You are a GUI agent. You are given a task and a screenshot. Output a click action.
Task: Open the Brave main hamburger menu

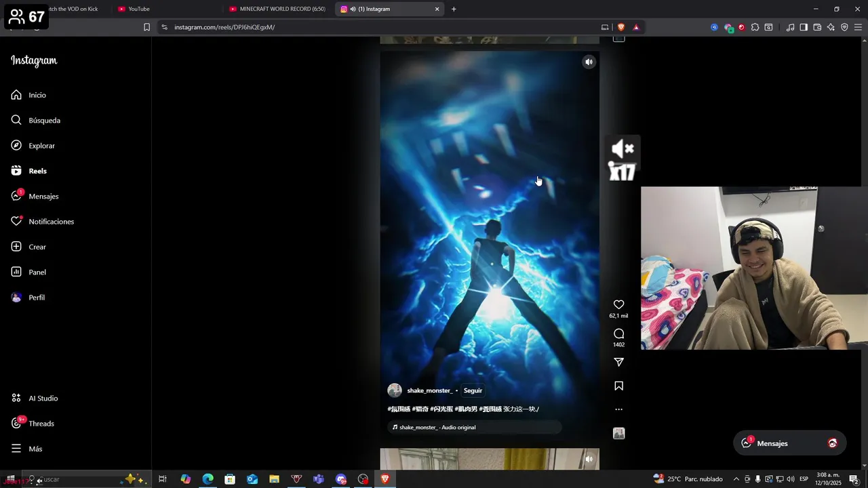(x=858, y=27)
